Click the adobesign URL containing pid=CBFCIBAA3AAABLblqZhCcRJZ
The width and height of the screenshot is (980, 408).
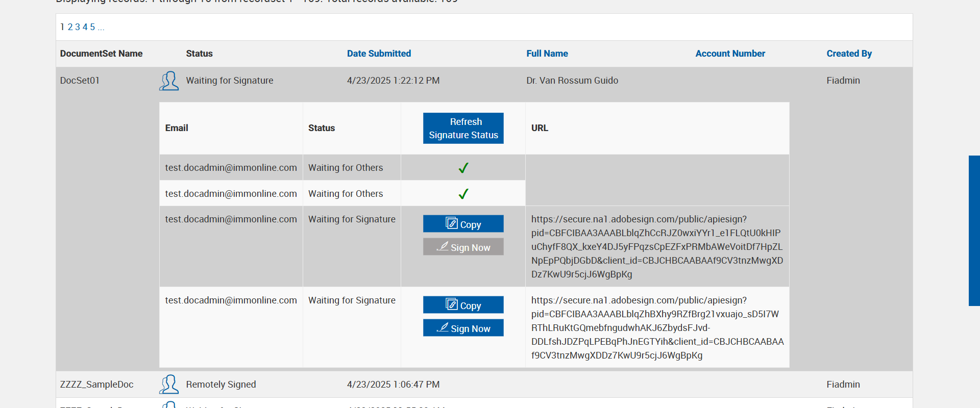tap(657, 247)
